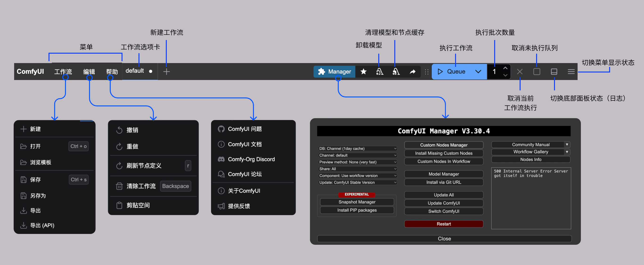Viewport: 644px width, 265px height.
Task: Toggle menu display with hamburger icon
Action: (x=571, y=72)
